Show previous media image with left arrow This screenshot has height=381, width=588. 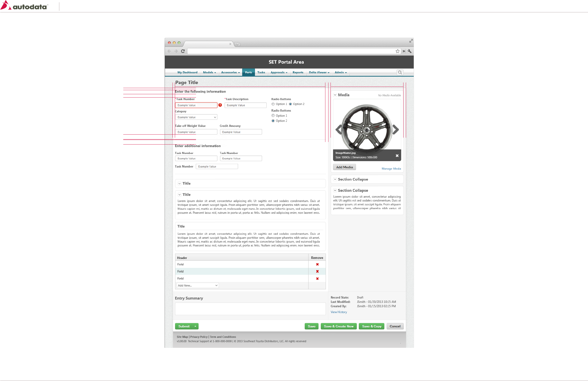339,129
